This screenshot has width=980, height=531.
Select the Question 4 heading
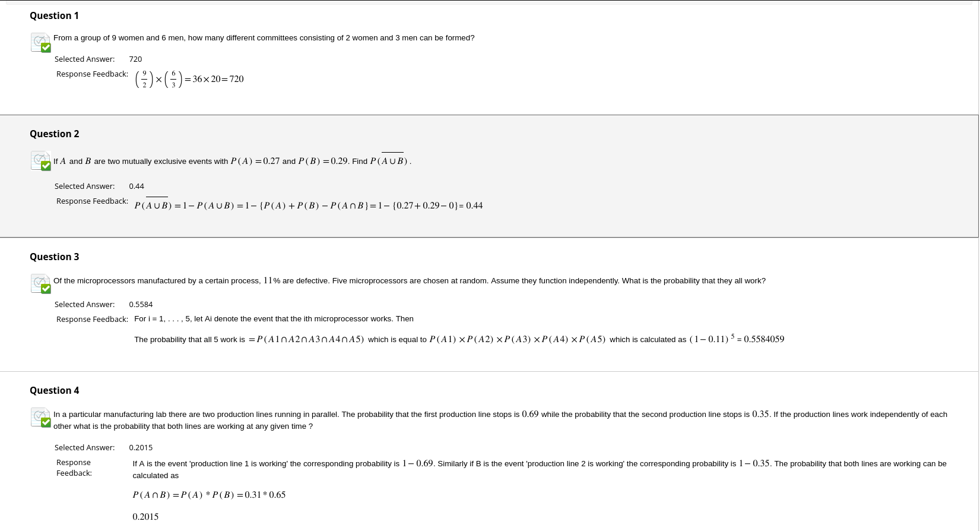[54, 390]
